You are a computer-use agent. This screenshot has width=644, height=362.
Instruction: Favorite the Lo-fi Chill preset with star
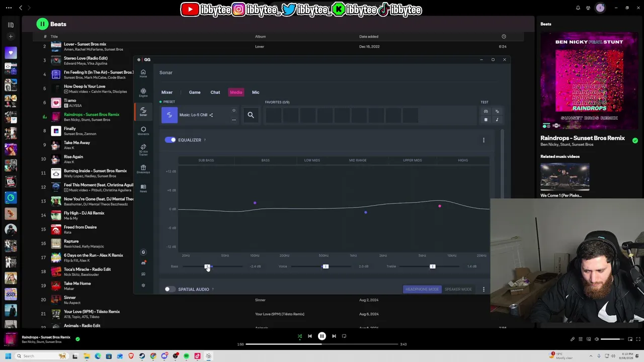(233, 111)
